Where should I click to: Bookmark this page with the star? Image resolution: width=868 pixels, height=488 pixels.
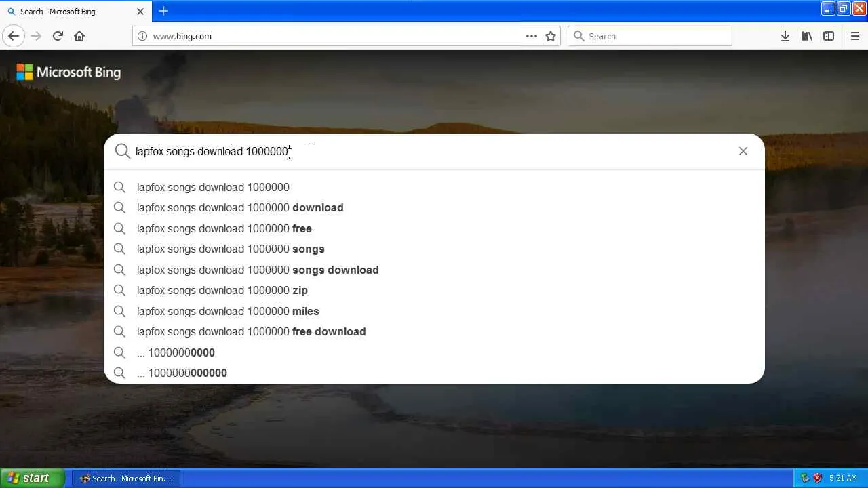(x=551, y=36)
